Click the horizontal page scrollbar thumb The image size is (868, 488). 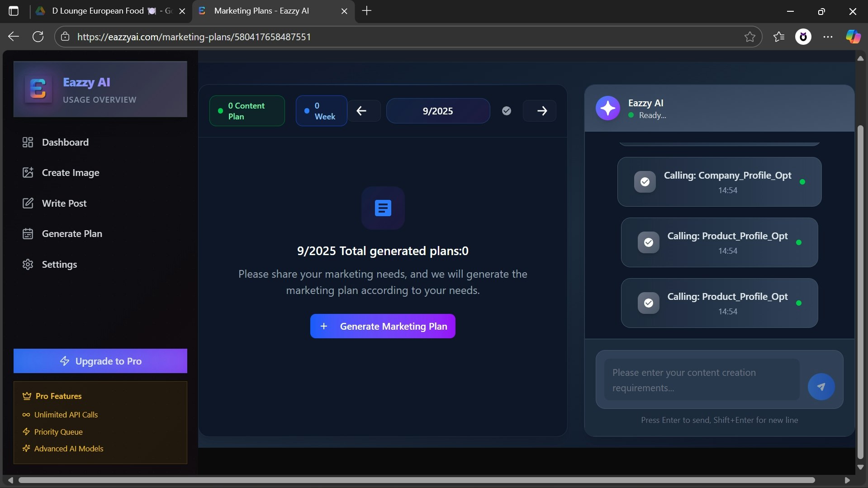[x=417, y=480]
